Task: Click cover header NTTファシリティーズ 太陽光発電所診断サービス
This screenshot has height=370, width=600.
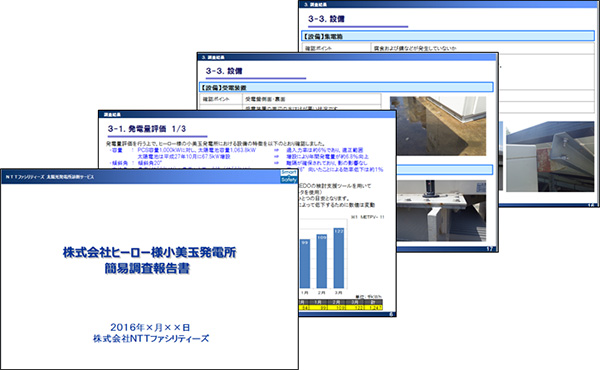Action: (x=50, y=177)
